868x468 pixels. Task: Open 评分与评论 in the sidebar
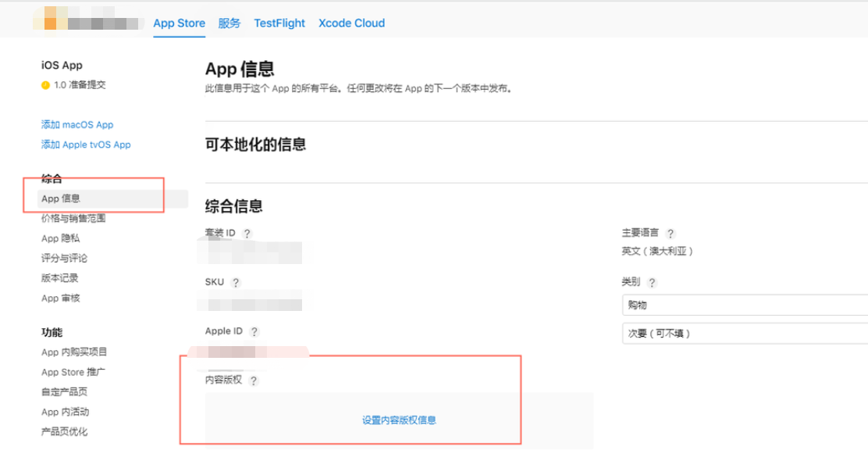click(x=64, y=258)
